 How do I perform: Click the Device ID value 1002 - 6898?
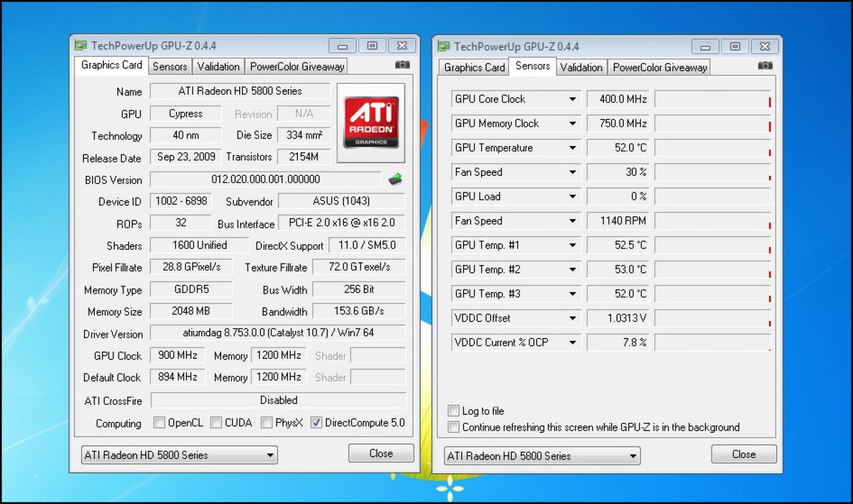181,201
